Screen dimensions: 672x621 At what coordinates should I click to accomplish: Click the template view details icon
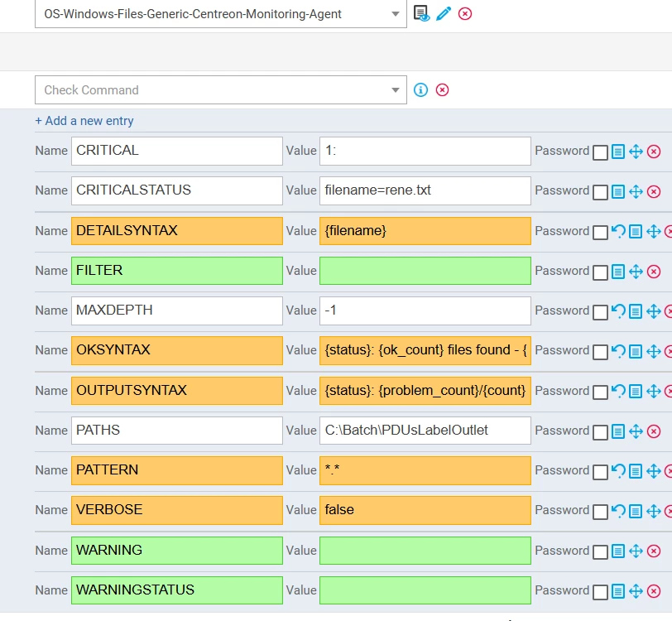tap(421, 14)
